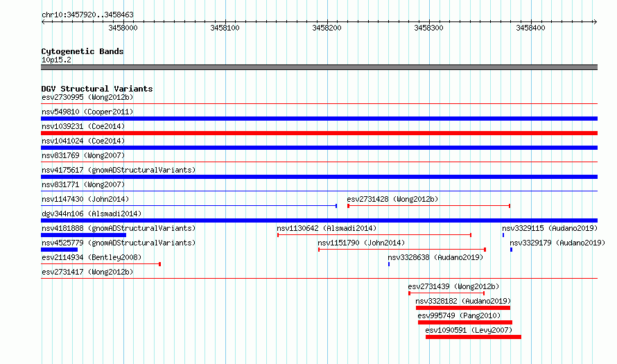Select the esv995749 thick red bar
Image resolution: width=617 pixels, height=364 pixels.
point(465,322)
